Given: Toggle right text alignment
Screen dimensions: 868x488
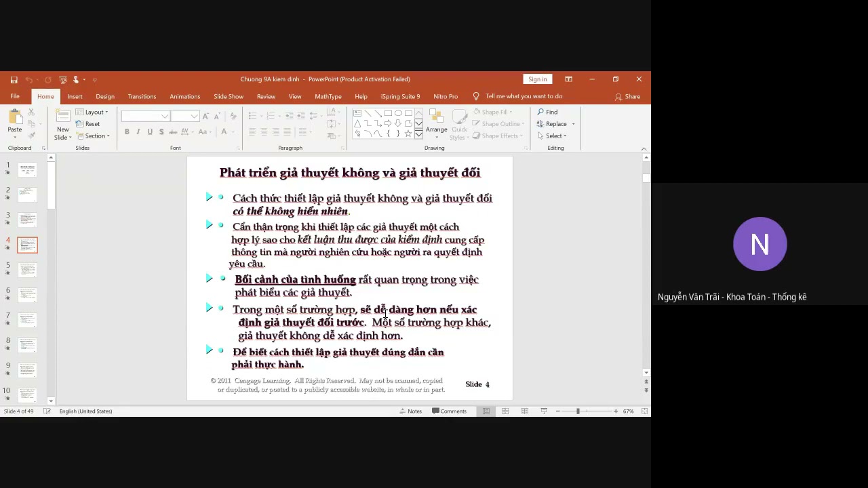Looking at the screenshot, I should [x=275, y=131].
